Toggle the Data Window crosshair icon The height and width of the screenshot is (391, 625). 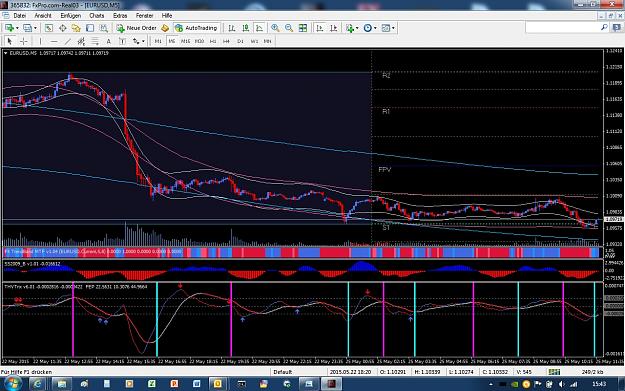coord(63,28)
